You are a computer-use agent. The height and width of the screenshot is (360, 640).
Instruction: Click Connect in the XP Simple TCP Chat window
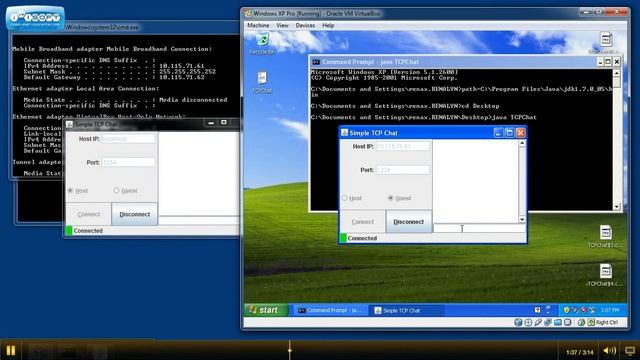tap(362, 222)
